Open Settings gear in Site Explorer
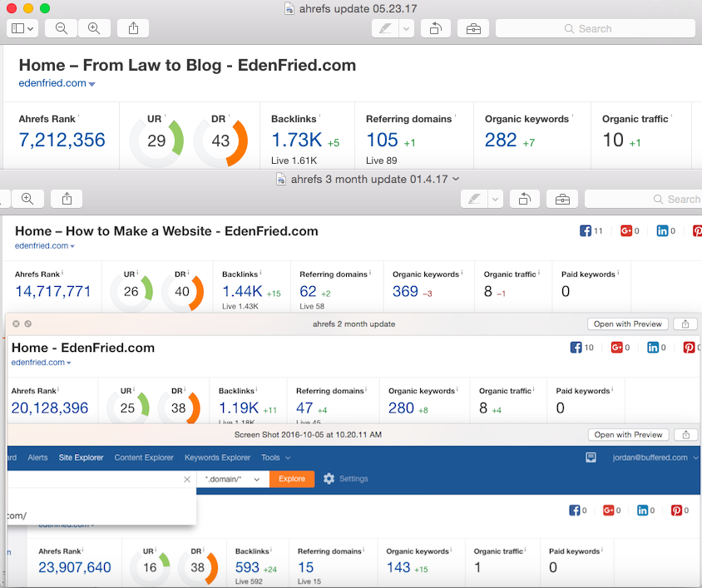The image size is (702, 588). (x=346, y=479)
